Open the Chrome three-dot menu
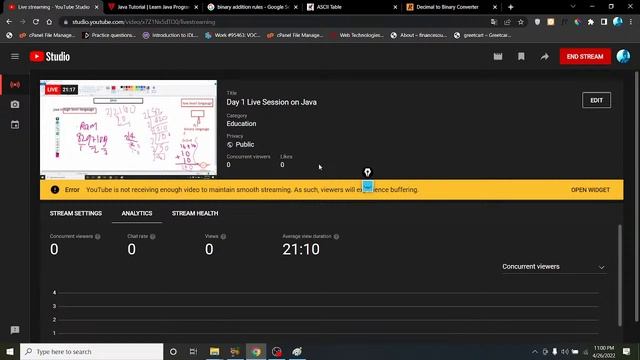 pyautogui.click(x=631, y=22)
